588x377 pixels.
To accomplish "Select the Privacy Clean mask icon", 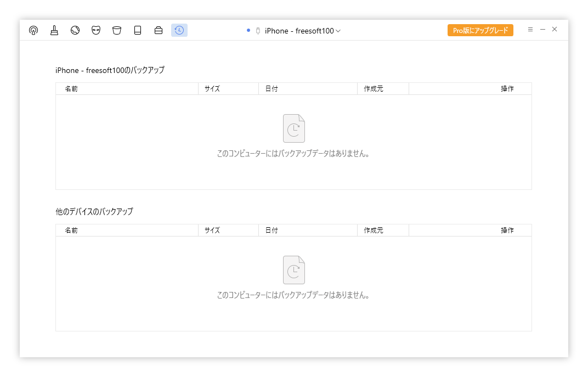I will click(96, 30).
